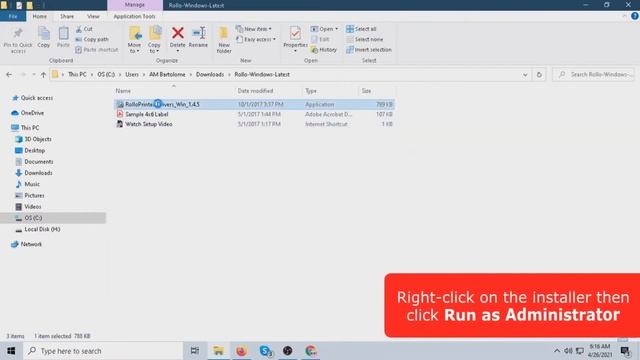Click AM Bartolome in the address path
This screenshot has height=360, width=640.
point(167,75)
